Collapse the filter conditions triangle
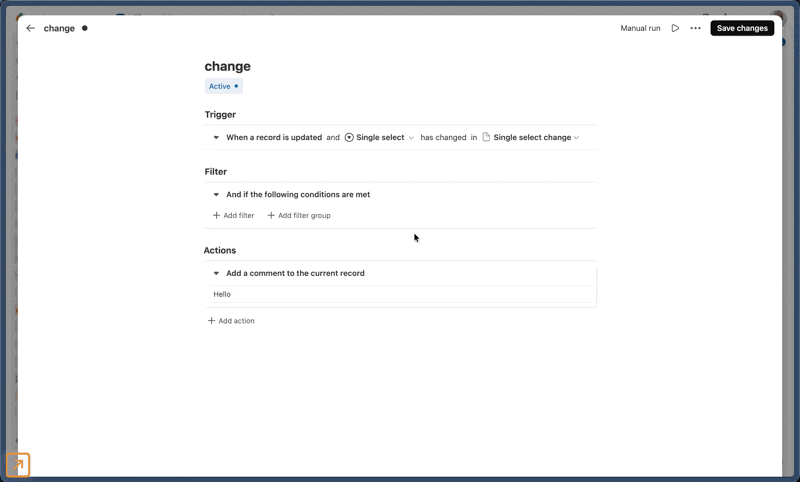Screen dimensions: 800x482 coord(216,195)
